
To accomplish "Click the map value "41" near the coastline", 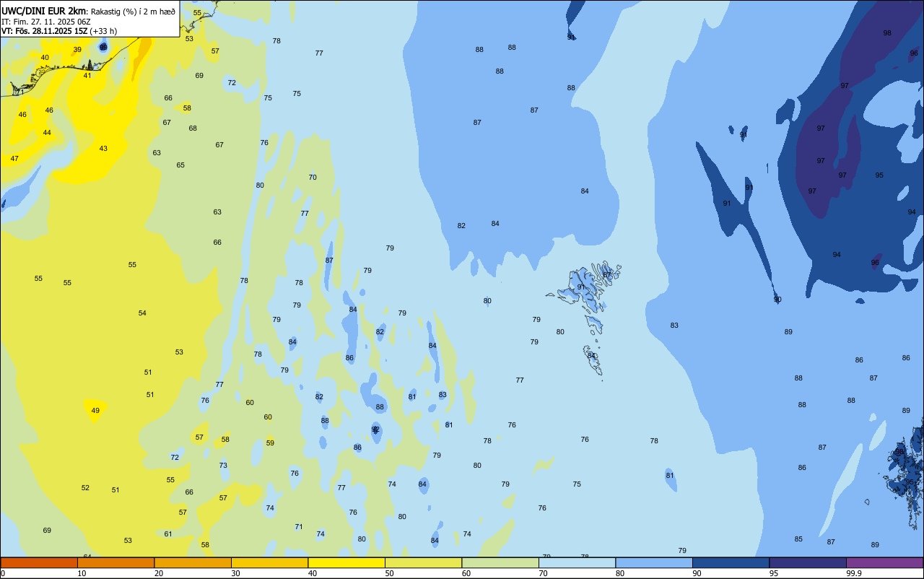I will [87, 75].
